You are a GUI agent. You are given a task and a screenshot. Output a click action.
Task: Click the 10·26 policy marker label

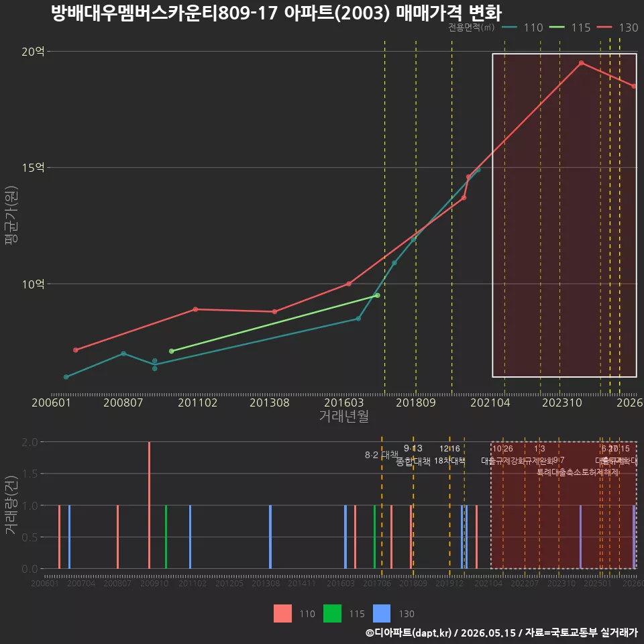[x=502, y=449]
